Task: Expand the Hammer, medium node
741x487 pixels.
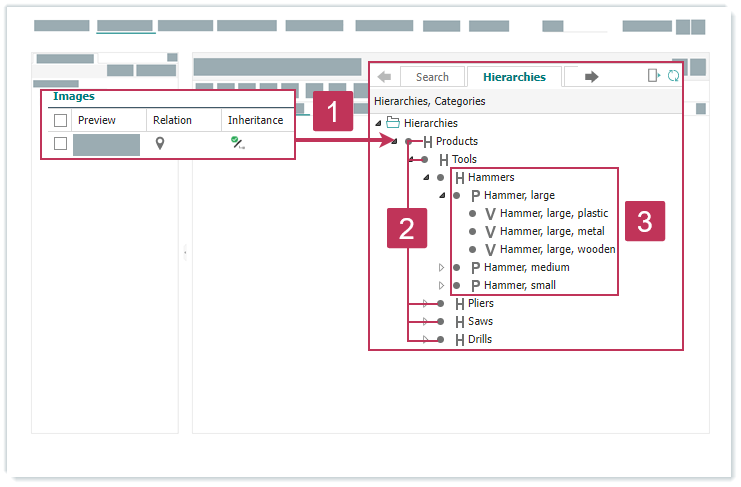Action: (441, 267)
